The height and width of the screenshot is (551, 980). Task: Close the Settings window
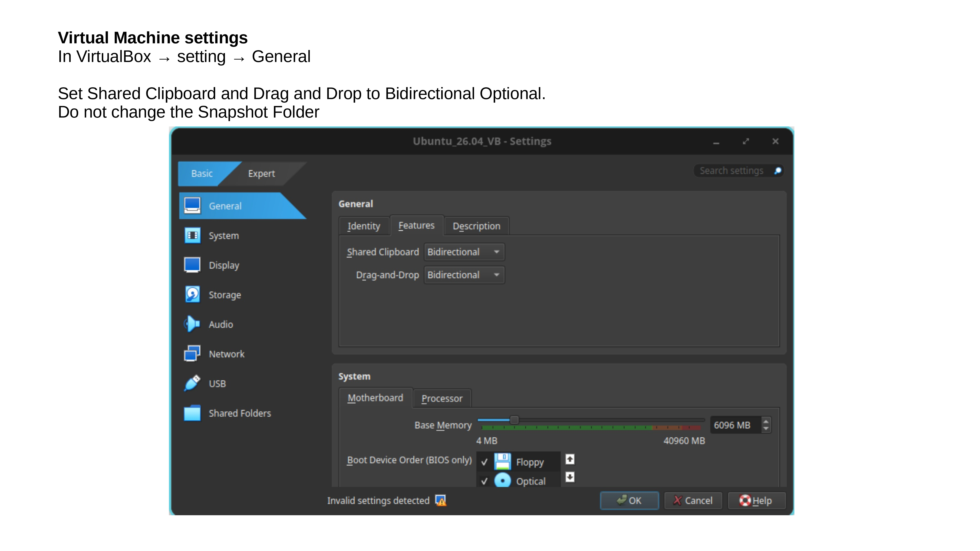coord(775,142)
